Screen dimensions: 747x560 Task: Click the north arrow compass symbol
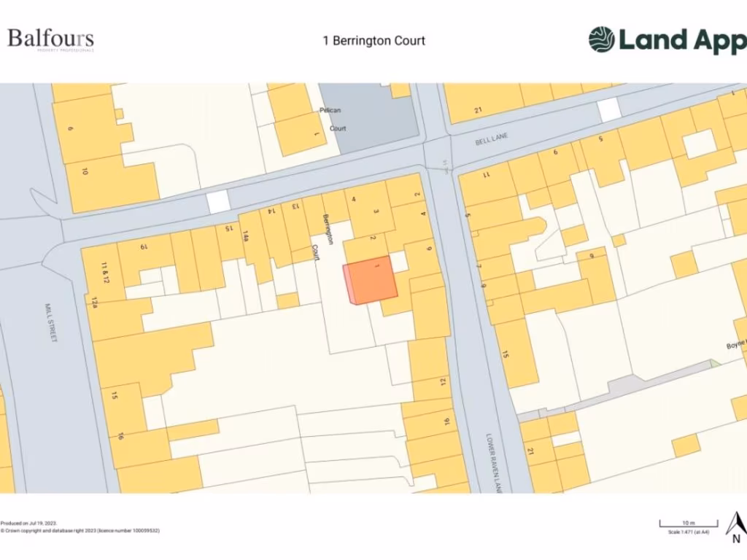pyautogui.click(x=735, y=526)
